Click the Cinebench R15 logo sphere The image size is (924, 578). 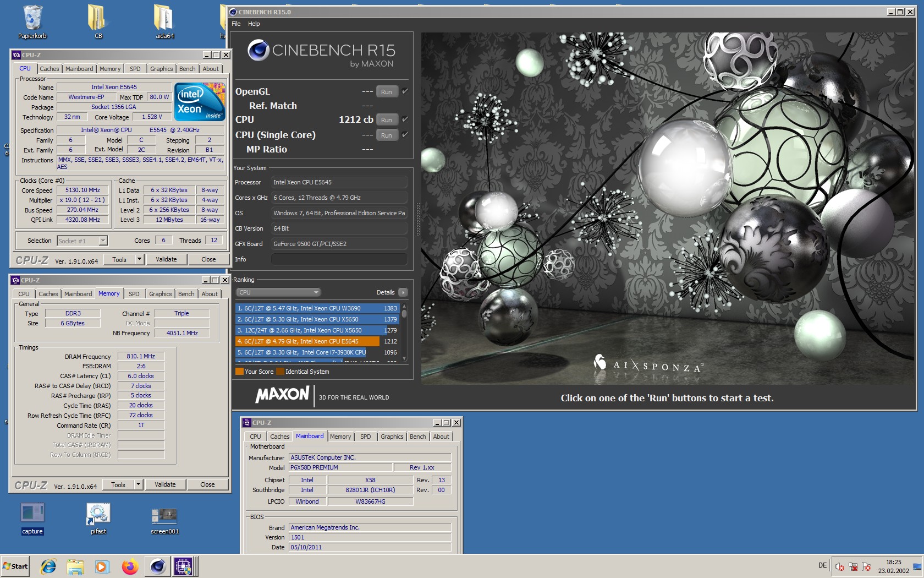258,51
